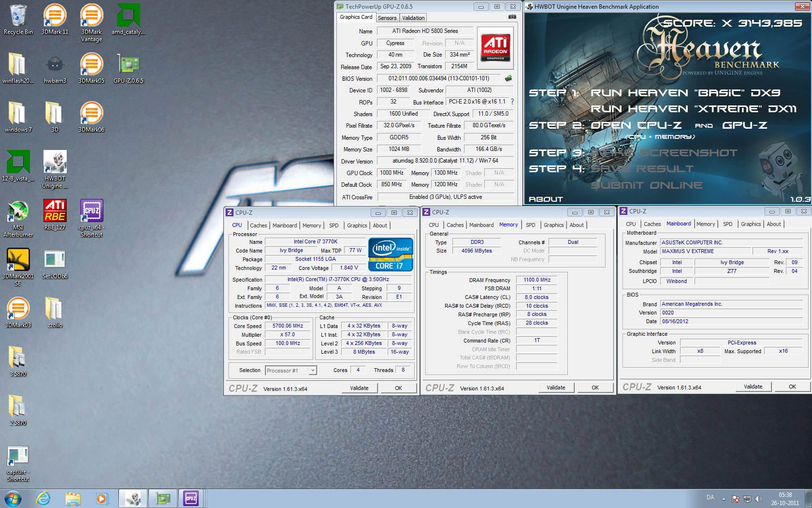Launch cpuz_x64 shortcut icon
The image size is (812, 508).
point(91,218)
